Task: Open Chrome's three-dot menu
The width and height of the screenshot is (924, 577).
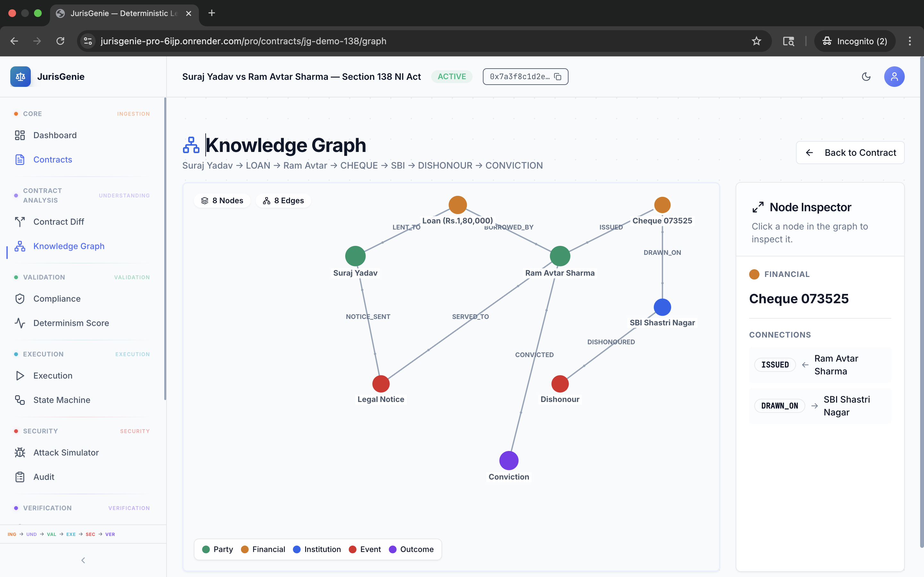Action: pyautogui.click(x=910, y=41)
